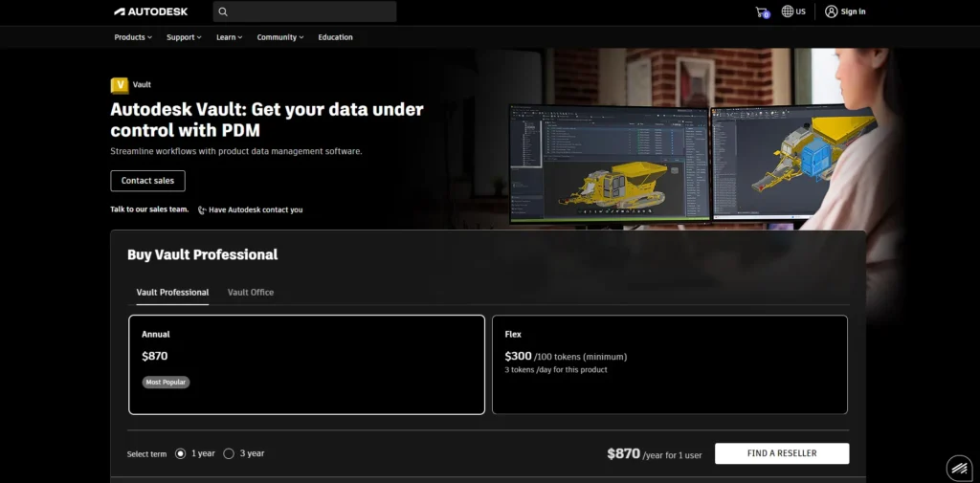Click the Vault breadcrumb label
980x483 pixels.
pyautogui.click(x=142, y=85)
